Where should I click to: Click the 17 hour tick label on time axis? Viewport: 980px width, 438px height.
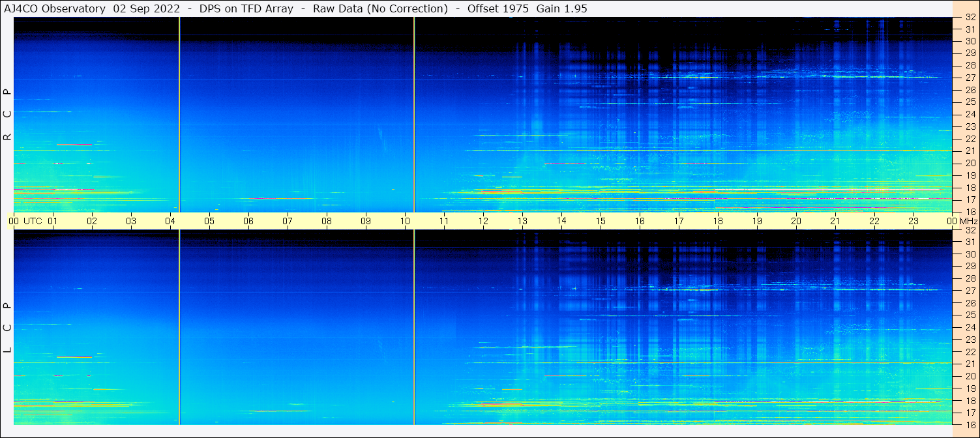679,221
